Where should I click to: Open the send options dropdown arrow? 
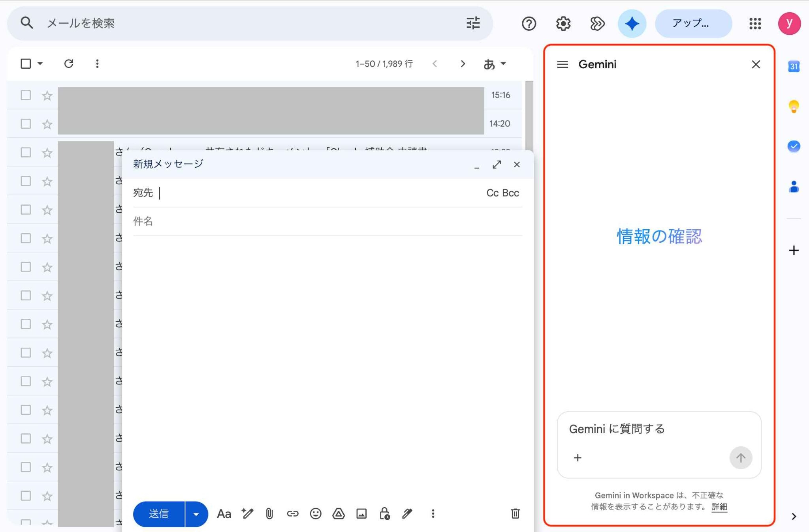click(x=196, y=514)
